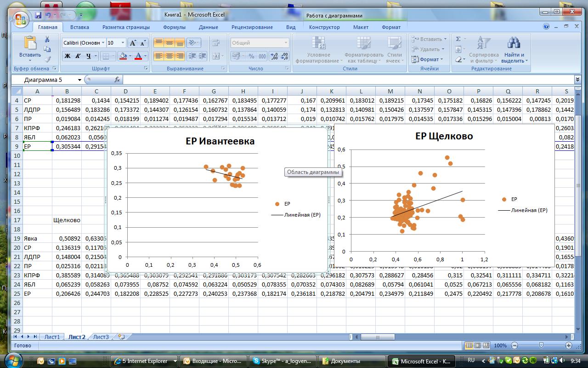Open the round Office button menu
Screen dimensions: 588x368
21,19
